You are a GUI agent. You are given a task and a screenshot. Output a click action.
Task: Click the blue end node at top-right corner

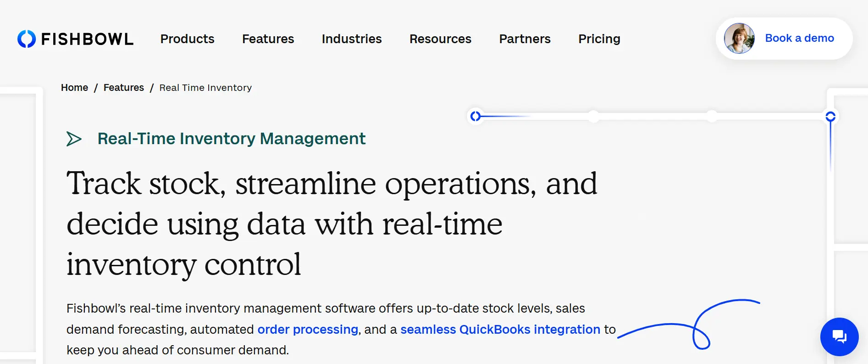pos(830,117)
